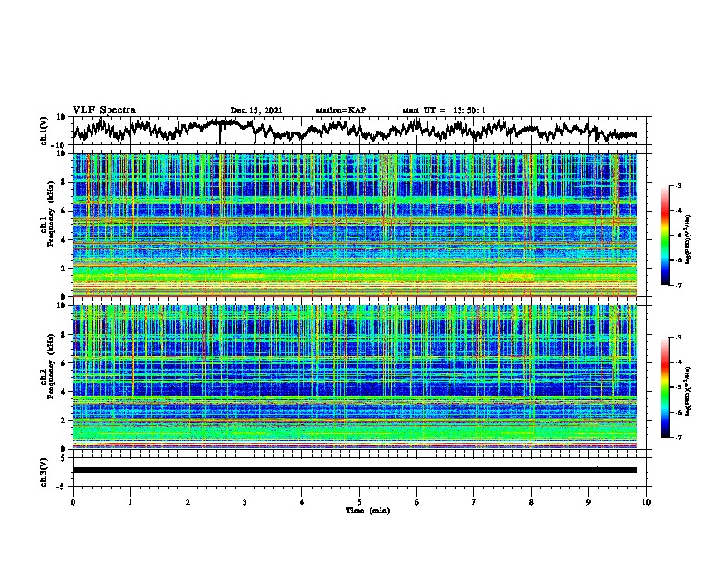Image resolution: width=728 pixels, height=563 pixels.
Task: Click the time axis tick label '8'
Action: pyautogui.click(x=531, y=502)
